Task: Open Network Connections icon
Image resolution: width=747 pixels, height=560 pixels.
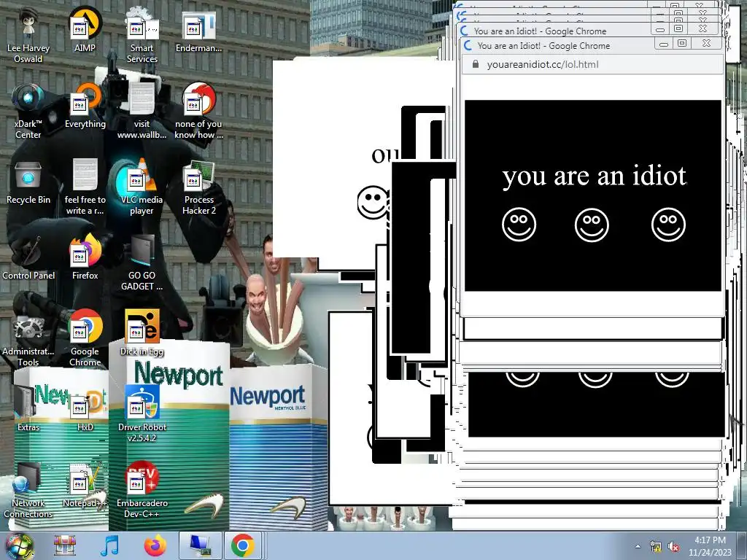Action: [28, 491]
